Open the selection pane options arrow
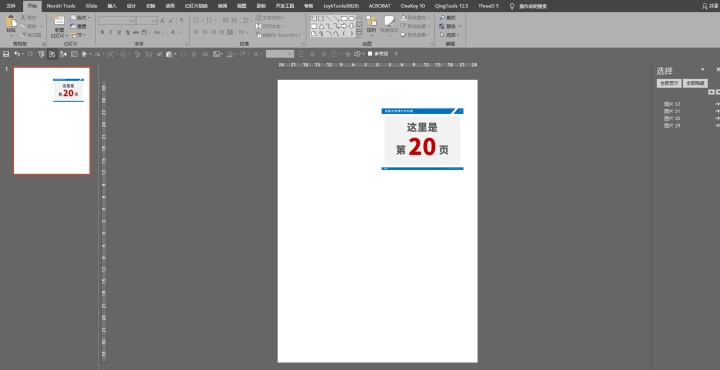The height and width of the screenshot is (370, 720). tap(703, 69)
